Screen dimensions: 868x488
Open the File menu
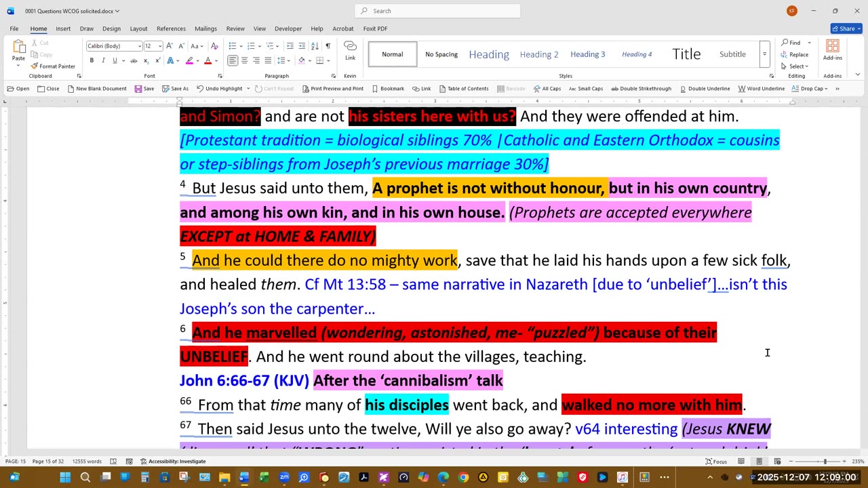click(x=14, y=28)
